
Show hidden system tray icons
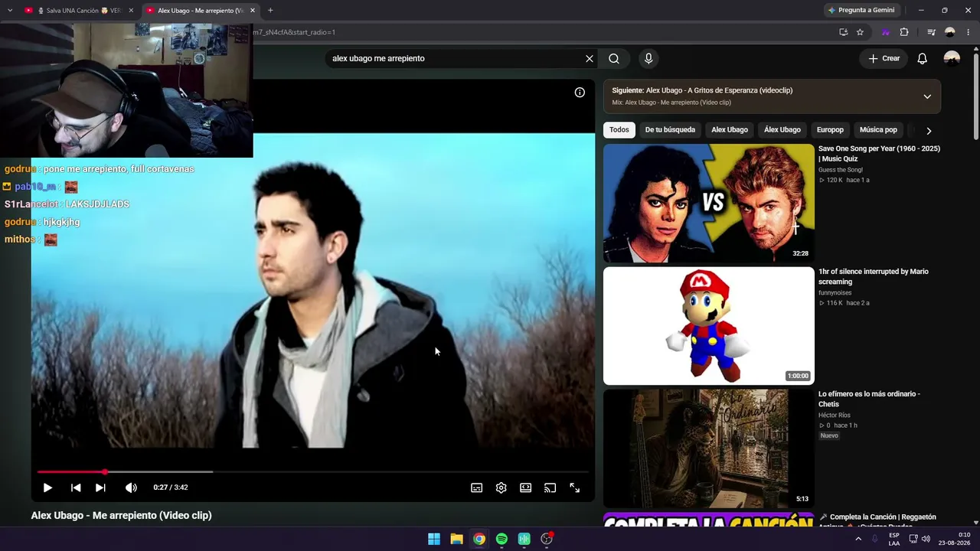tap(857, 539)
